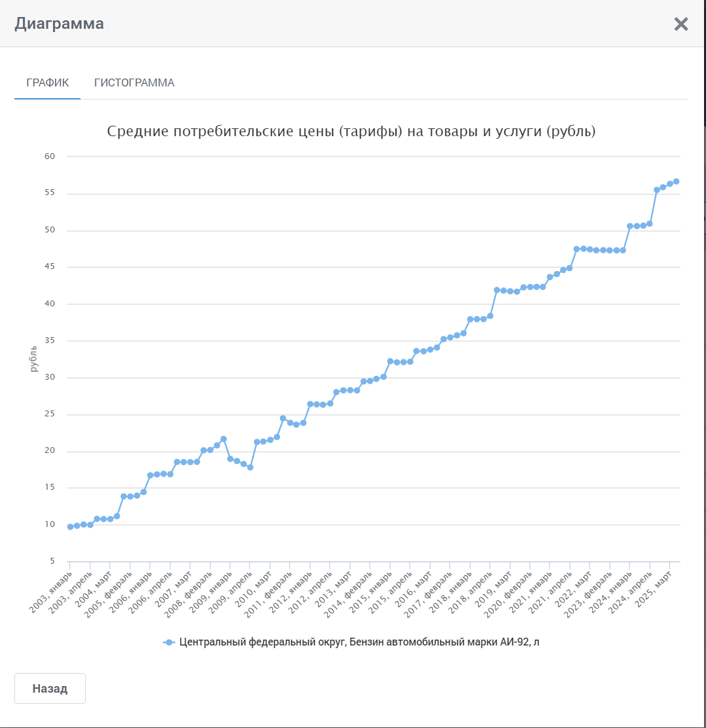Click the peak data point before the 2009 drop

pyautogui.click(x=223, y=439)
